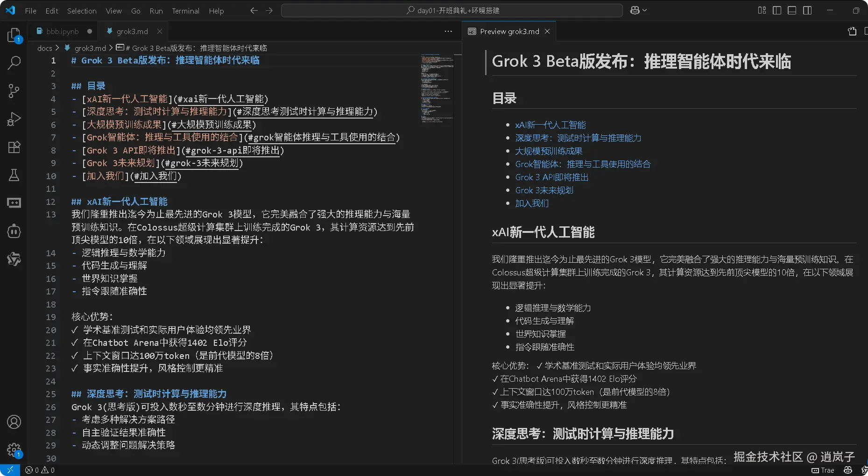Follow the Grok 3 API即将推出 preview link
868x476 pixels.
pos(552,177)
